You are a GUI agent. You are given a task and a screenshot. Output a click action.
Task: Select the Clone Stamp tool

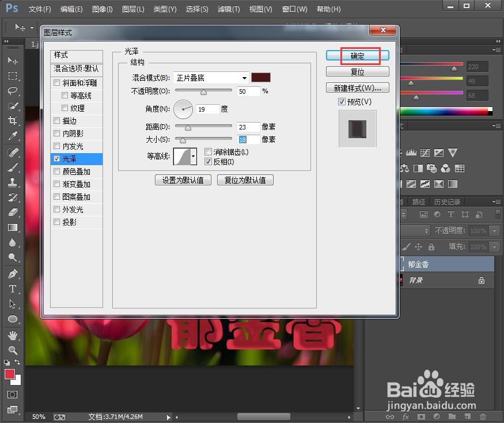click(13, 182)
